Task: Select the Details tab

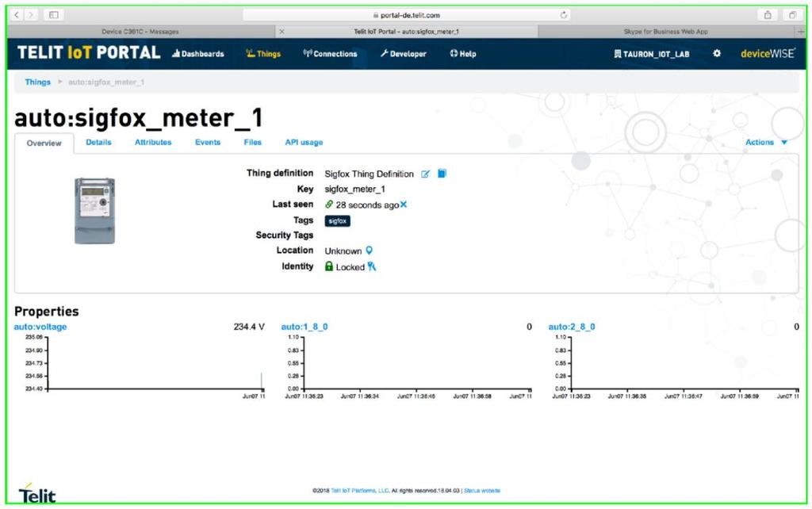Action: (x=98, y=143)
